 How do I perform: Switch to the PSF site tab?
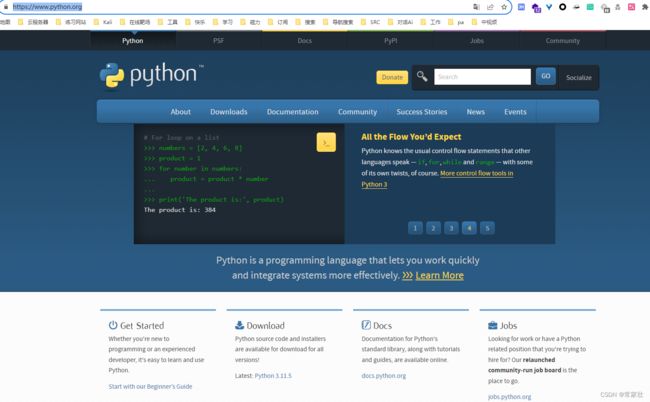click(218, 41)
